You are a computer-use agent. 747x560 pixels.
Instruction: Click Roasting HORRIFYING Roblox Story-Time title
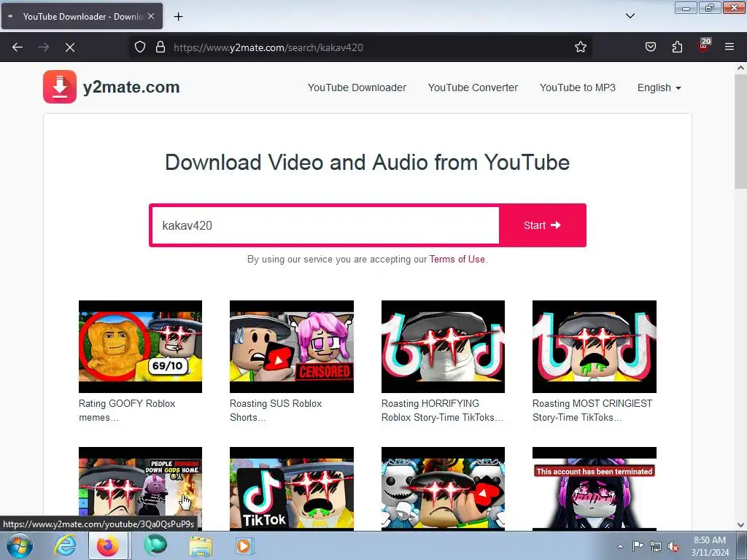tap(442, 411)
